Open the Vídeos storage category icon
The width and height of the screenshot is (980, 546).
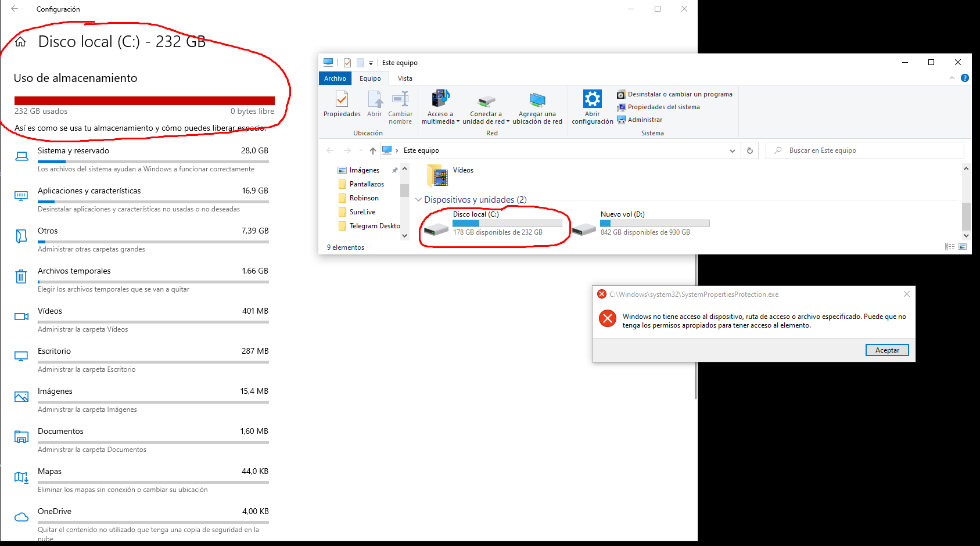21,317
